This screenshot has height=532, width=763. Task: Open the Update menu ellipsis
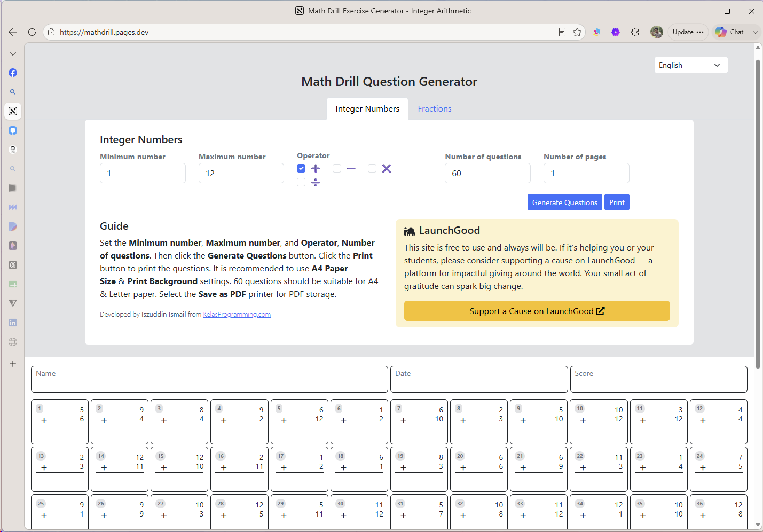(700, 32)
